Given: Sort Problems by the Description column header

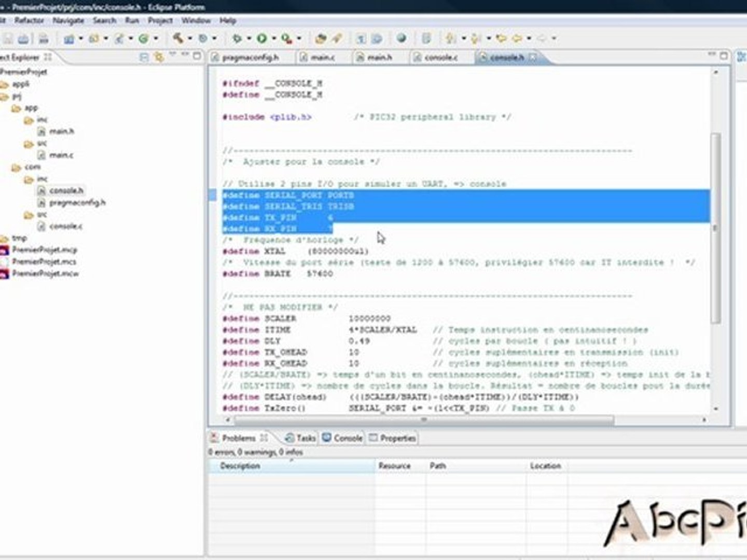Looking at the screenshot, I should (292, 466).
